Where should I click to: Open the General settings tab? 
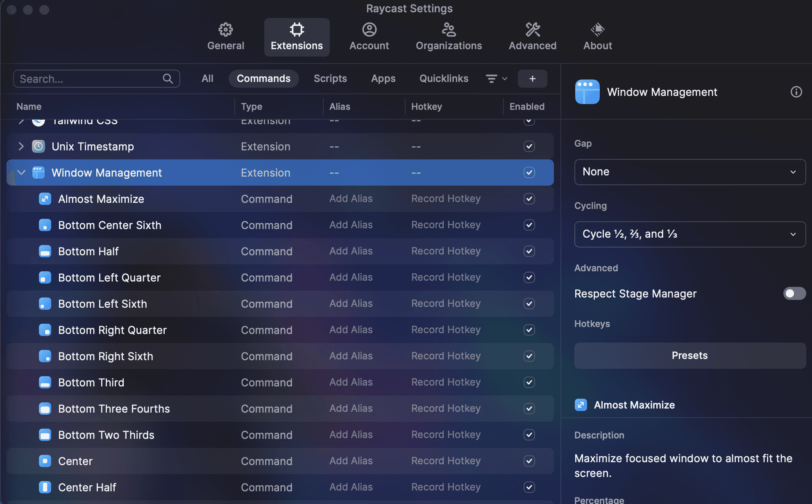(x=225, y=37)
